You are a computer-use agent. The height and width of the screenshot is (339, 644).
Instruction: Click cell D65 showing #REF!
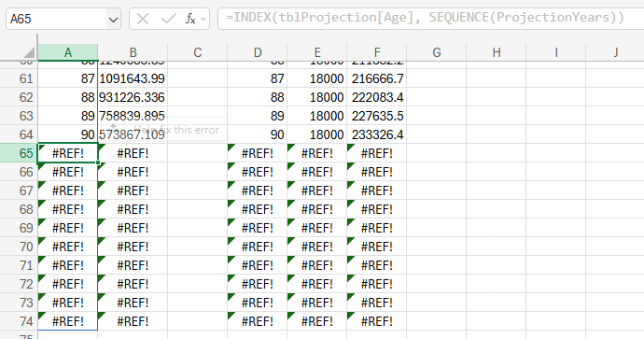coord(258,153)
